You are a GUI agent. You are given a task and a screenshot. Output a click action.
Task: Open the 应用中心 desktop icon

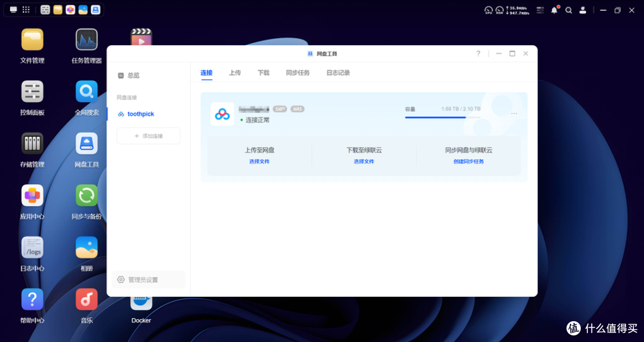tap(32, 195)
